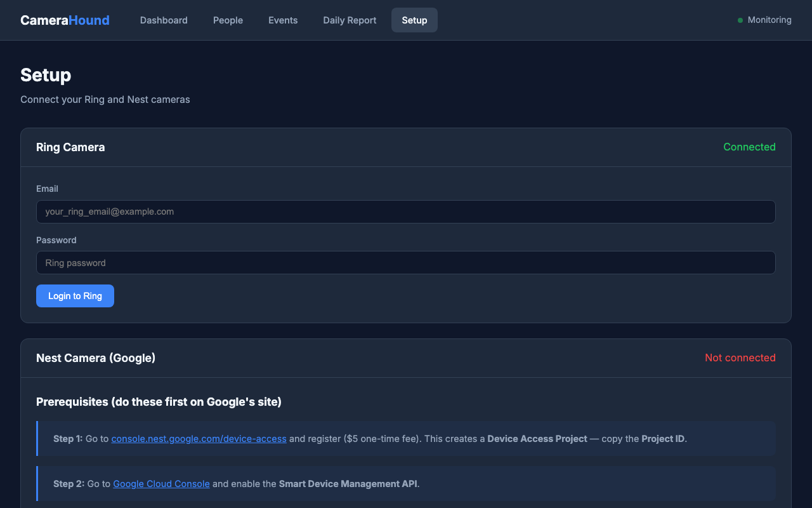Navigate to the Dashboard tab
812x508 pixels.
[164, 20]
